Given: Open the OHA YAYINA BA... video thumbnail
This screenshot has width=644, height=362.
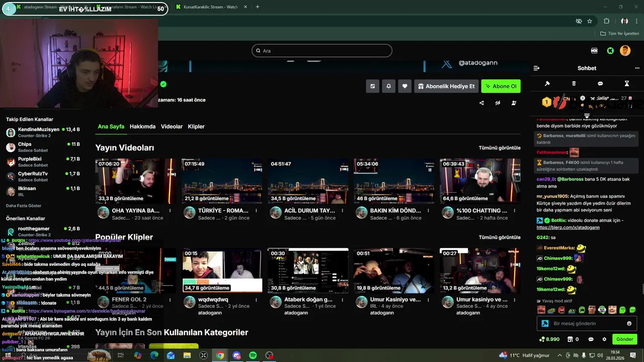Looking at the screenshot, I should [135, 181].
